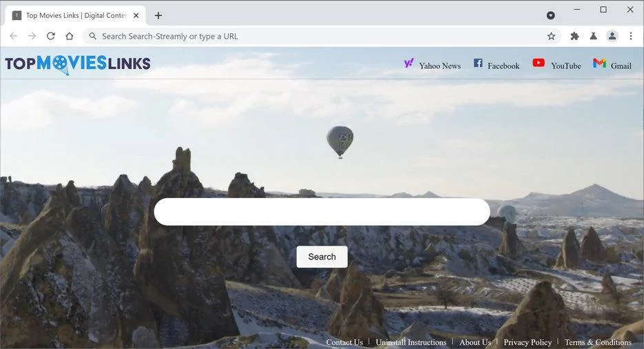Open the user profile avatar menu

tap(612, 36)
